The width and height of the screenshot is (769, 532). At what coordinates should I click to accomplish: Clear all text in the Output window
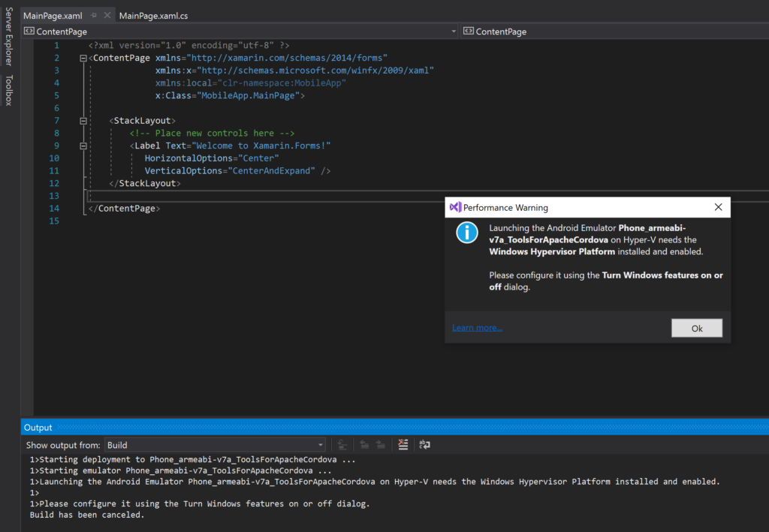pos(403,444)
